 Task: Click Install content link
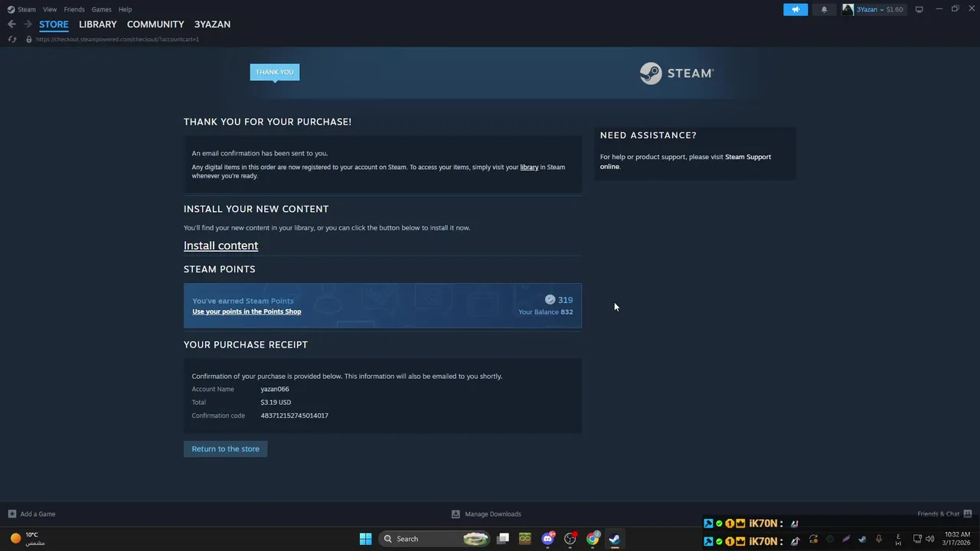[220, 246]
